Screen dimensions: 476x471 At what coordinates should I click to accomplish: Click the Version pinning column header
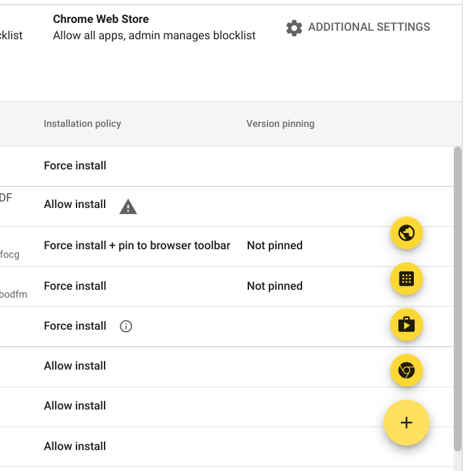pos(280,124)
